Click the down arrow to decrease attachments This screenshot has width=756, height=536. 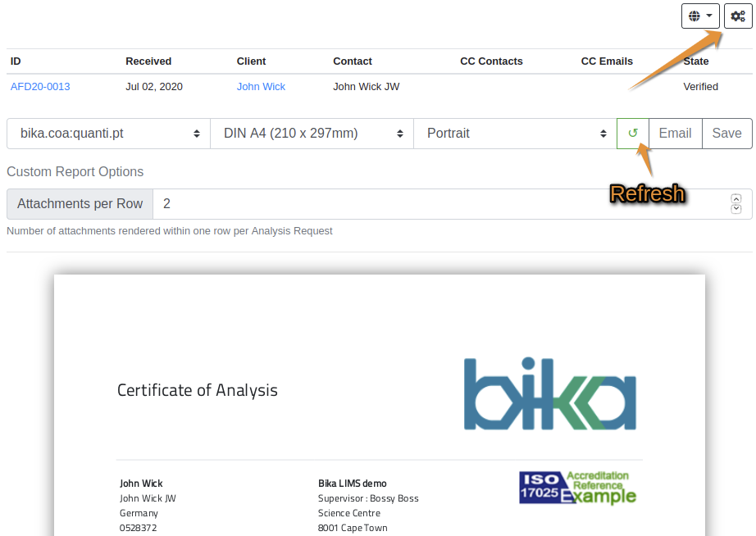(x=736, y=210)
